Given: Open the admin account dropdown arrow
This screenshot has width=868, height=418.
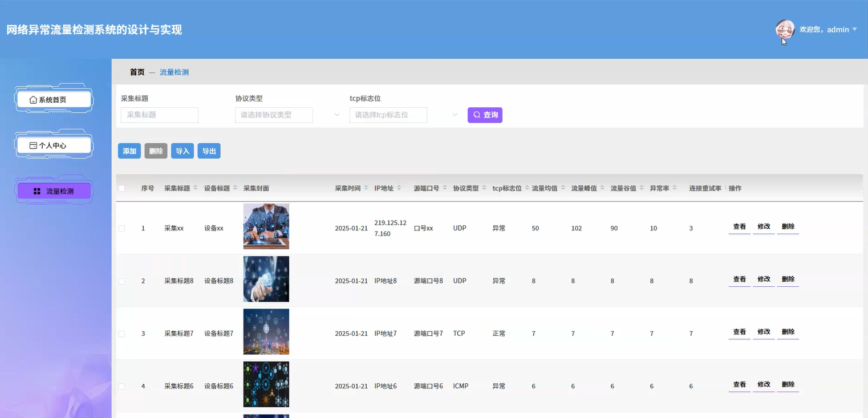Looking at the screenshot, I should [x=854, y=29].
